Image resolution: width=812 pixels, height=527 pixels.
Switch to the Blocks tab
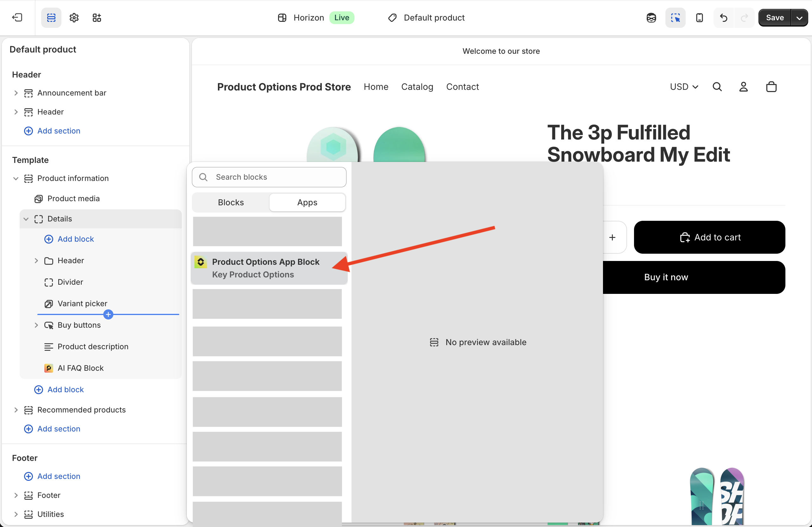pos(231,202)
